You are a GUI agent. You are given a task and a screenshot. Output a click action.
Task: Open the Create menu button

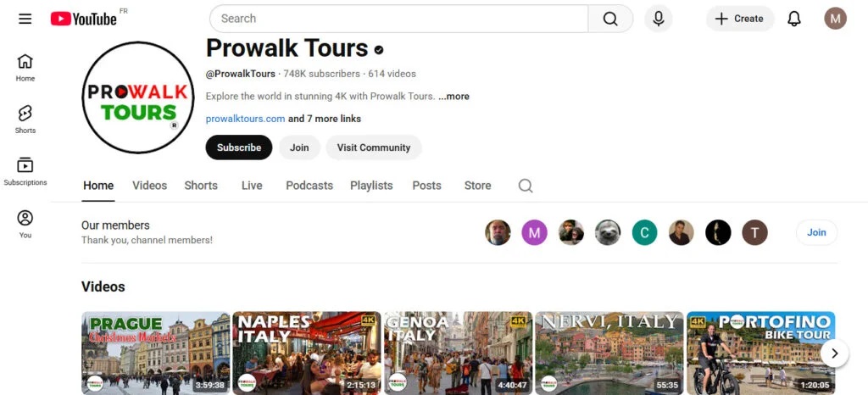(x=739, y=19)
